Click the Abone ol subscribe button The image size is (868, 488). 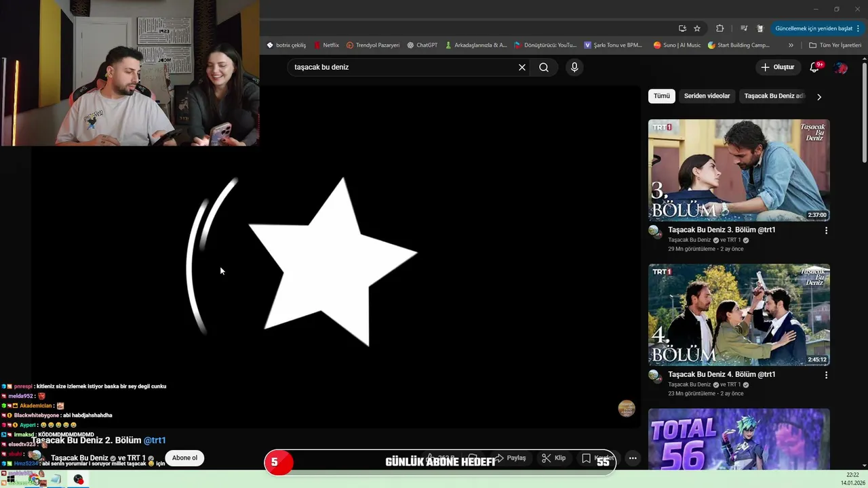[x=184, y=458]
